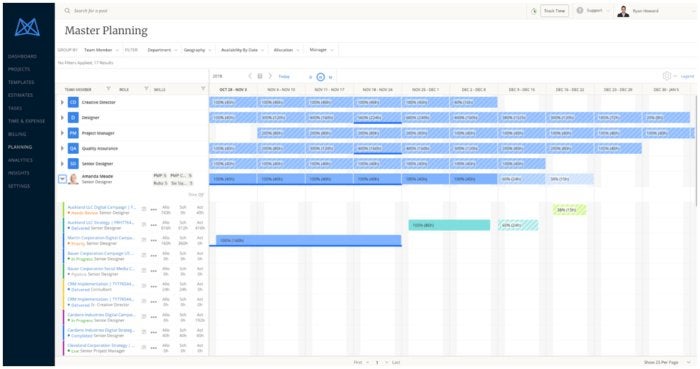
Task: Open Ryan Howard's profile avatar
Action: (623, 11)
